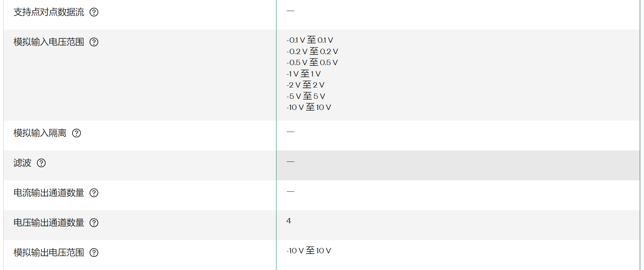Select the -5 V 至 5 V line
644x270 pixels.
point(306,96)
